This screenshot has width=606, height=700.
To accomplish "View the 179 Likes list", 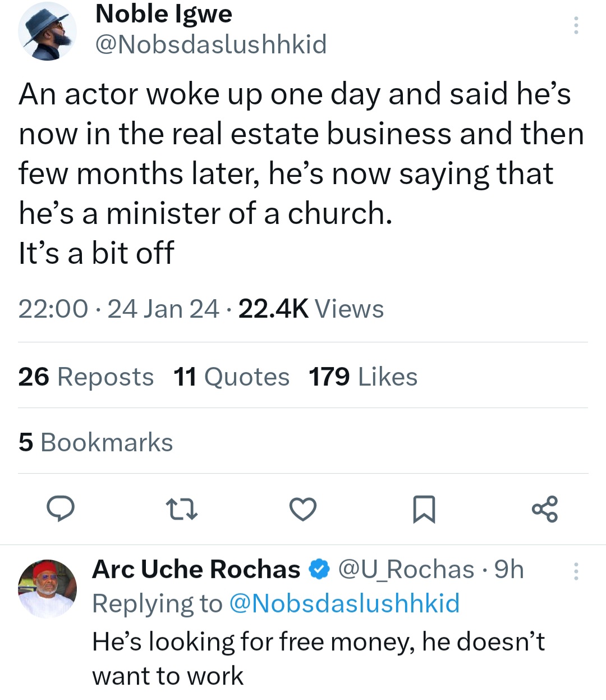I will click(363, 377).
